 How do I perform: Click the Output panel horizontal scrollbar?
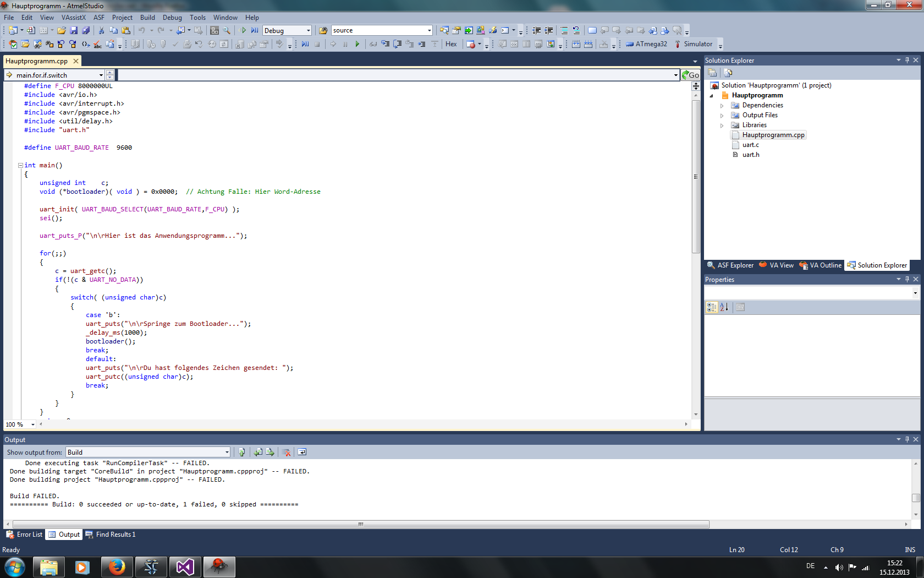[361, 524]
